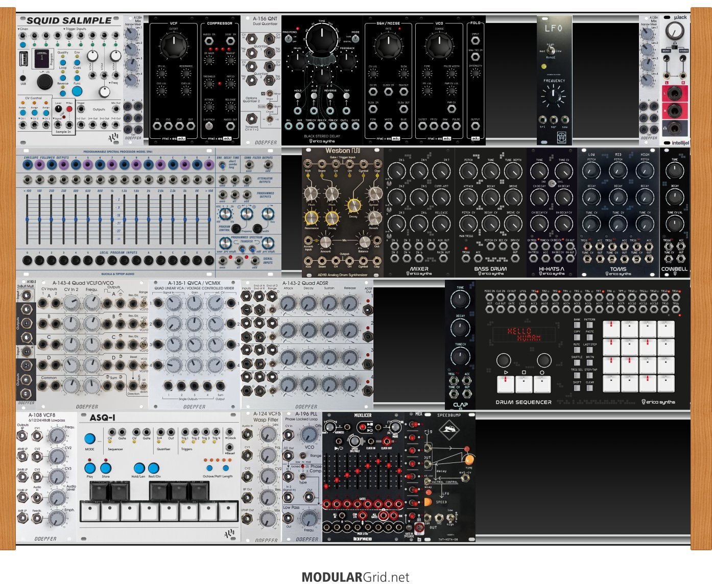
Task: Click the large black encoder on Squid Salmple
Action: point(44,82)
